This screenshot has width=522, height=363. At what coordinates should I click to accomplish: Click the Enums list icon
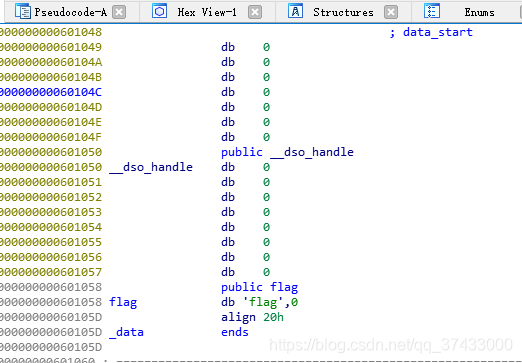point(432,11)
